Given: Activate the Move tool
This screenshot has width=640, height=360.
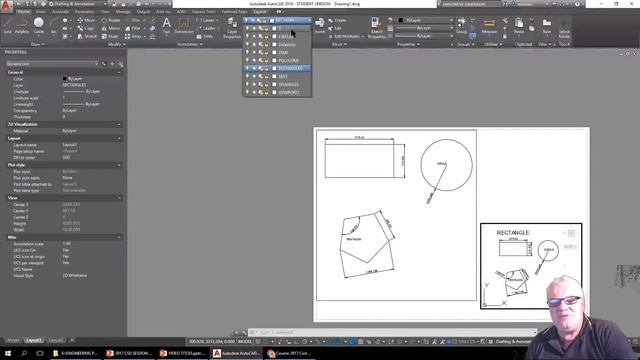Looking at the screenshot, I should click(86, 20).
